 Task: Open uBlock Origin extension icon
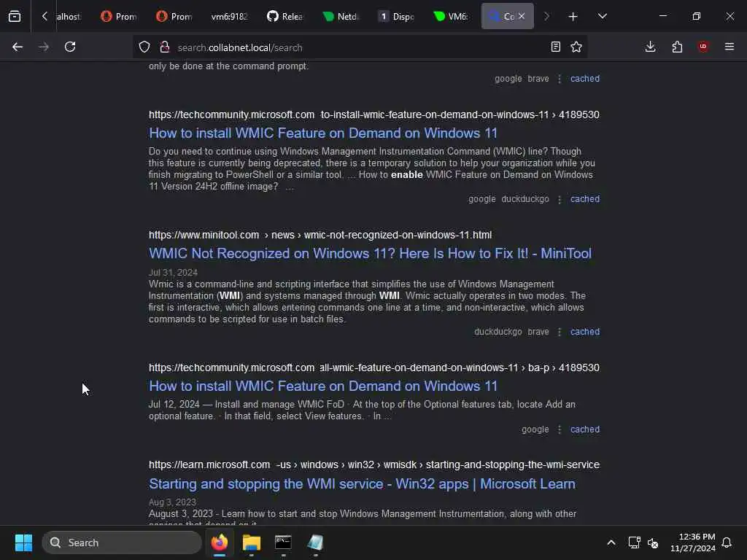click(x=703, y=47)
